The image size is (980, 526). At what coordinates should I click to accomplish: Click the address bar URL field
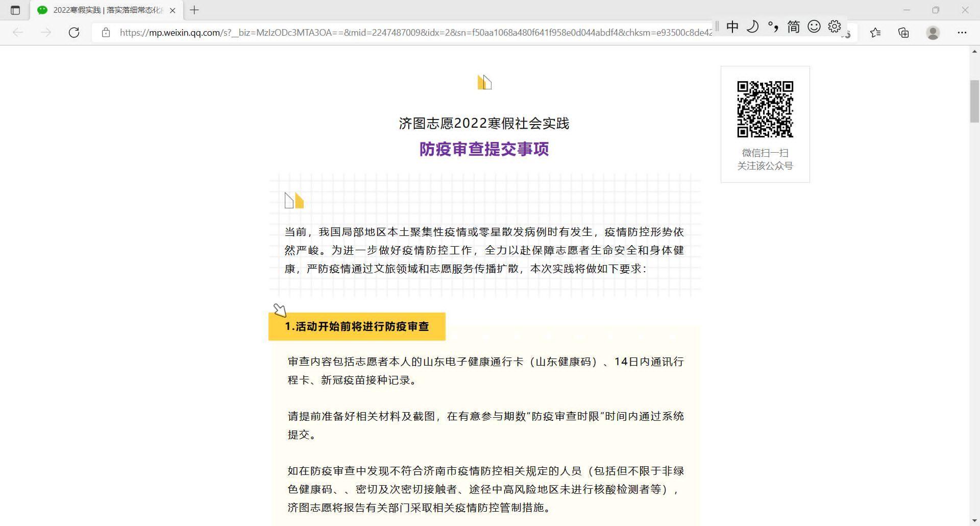[x=408, y=33]
